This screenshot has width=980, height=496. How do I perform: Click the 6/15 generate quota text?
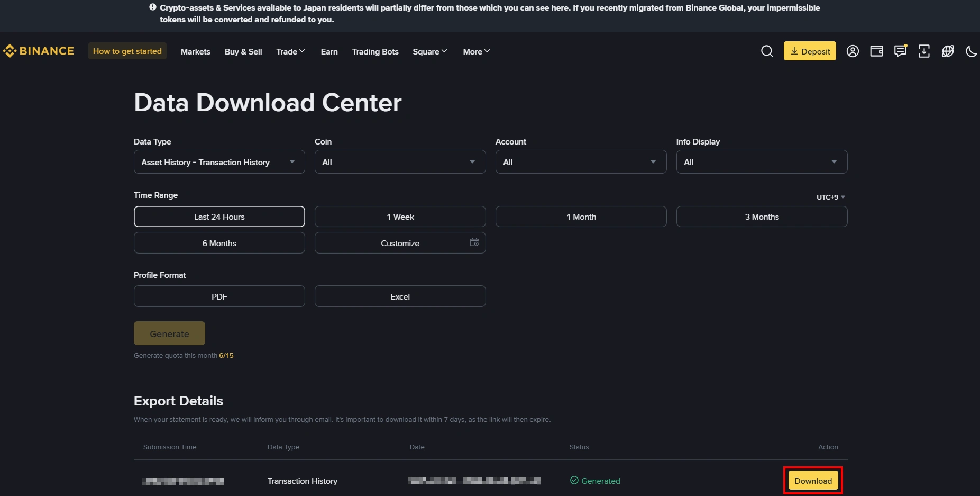[226, 356]
